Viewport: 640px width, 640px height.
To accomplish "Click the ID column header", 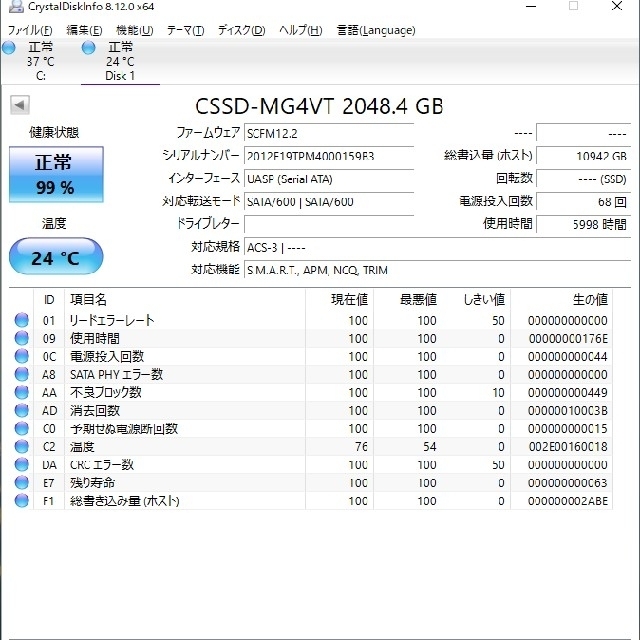I will point(49,300).
